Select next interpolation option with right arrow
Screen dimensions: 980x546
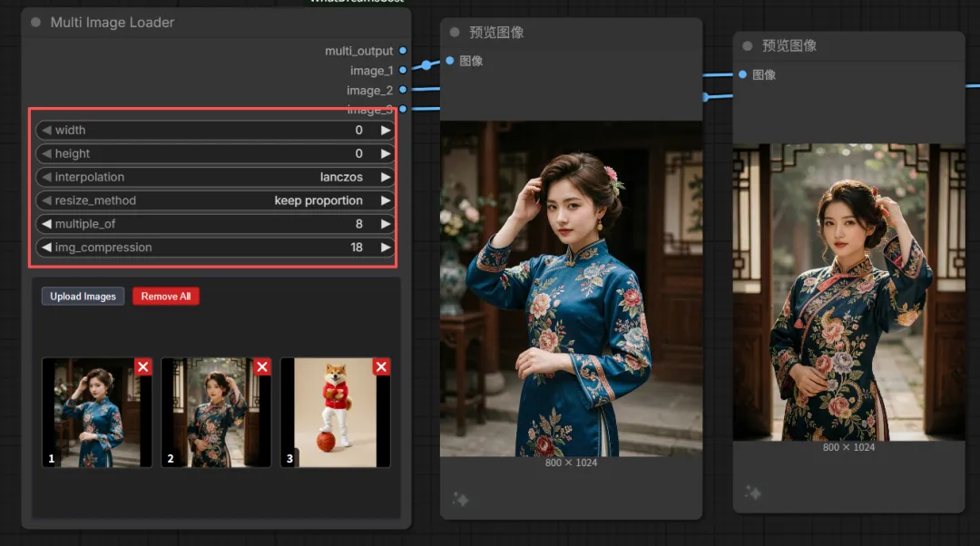[386, 177]
